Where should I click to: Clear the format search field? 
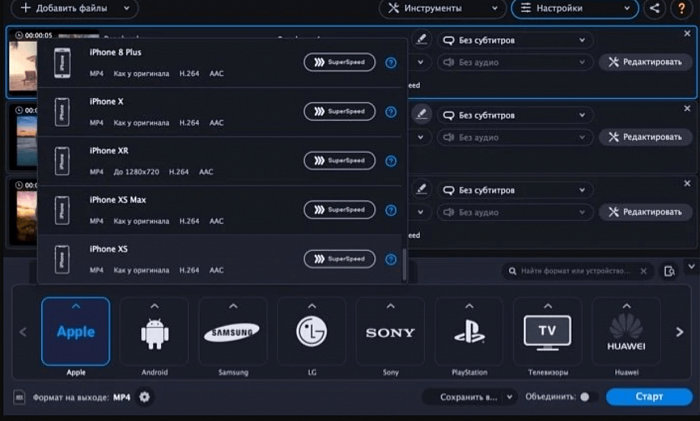point(643,271)
